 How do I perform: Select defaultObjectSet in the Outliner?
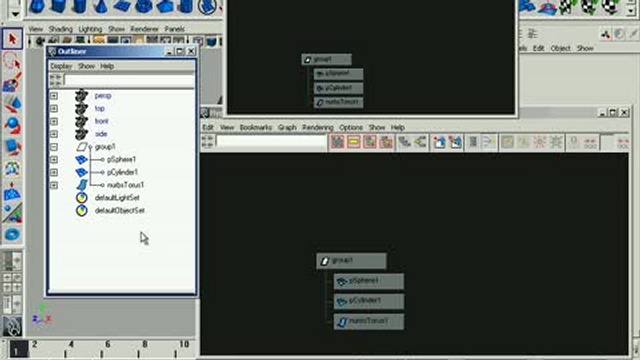tap(120, 211)
